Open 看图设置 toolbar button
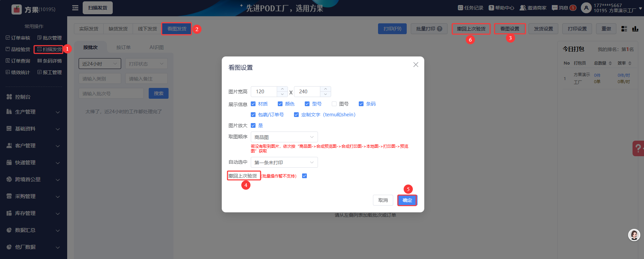The height and width of the screenshot is (259, 644). 510,29
